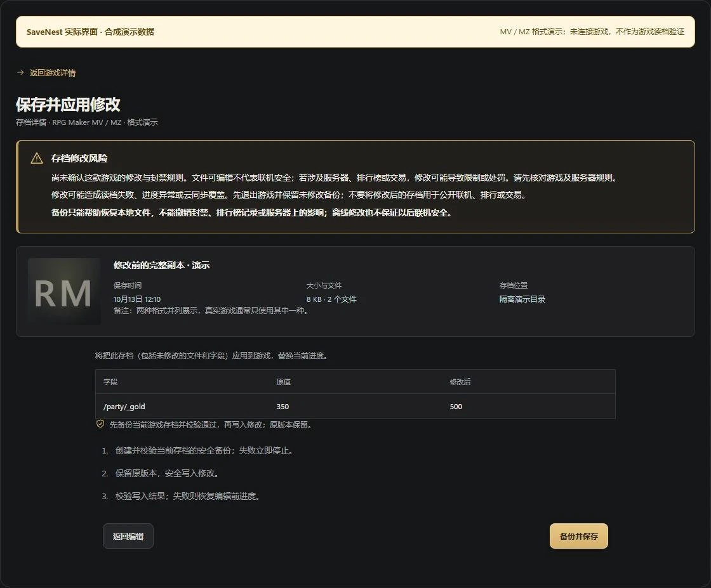Click the 原值 column header

[283, 382]
